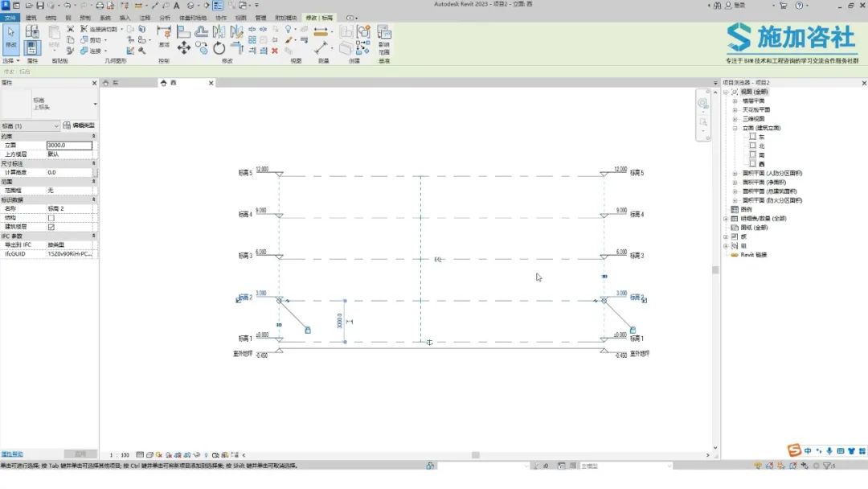Close the 西 view tab
Image resolution: width=868 pixels, height=489 pixels.
coord(211,83)
